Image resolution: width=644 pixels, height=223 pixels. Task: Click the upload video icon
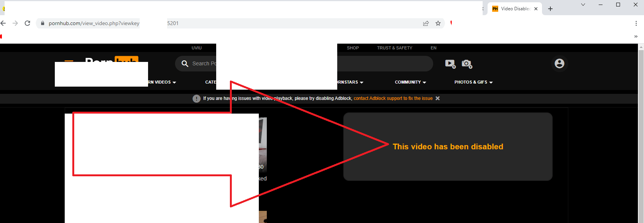click(450, 64)
